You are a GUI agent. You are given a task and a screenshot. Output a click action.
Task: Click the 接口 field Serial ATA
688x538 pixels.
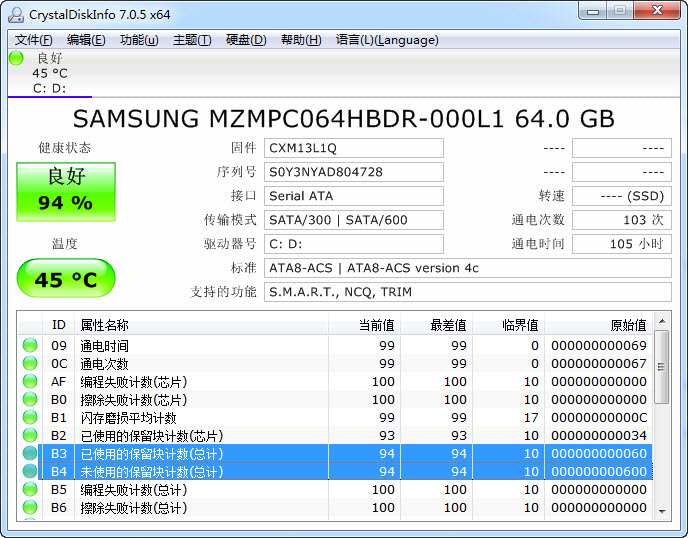354,196
